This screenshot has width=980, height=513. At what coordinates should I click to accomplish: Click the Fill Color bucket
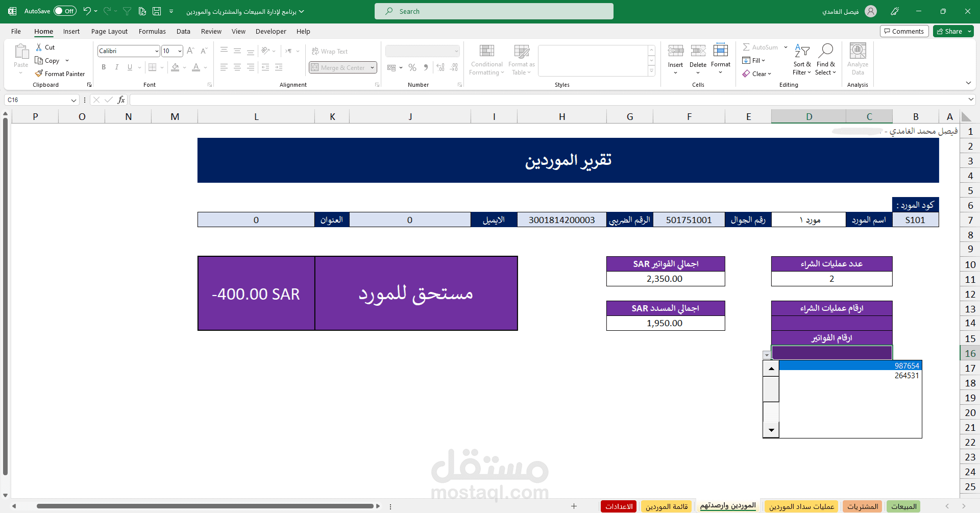tap(175, 67)
